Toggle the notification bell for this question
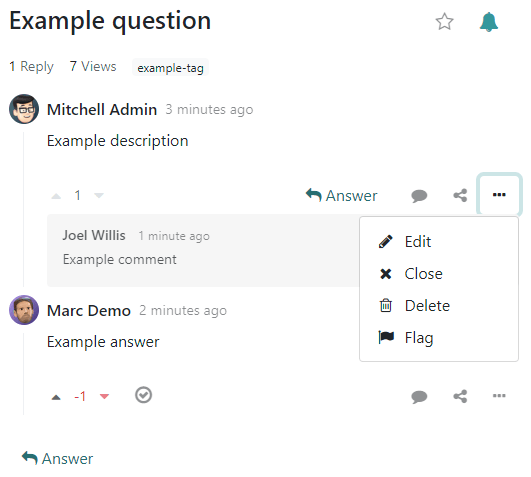The height and width of the screenshot is (477, 531). (489, 22)
